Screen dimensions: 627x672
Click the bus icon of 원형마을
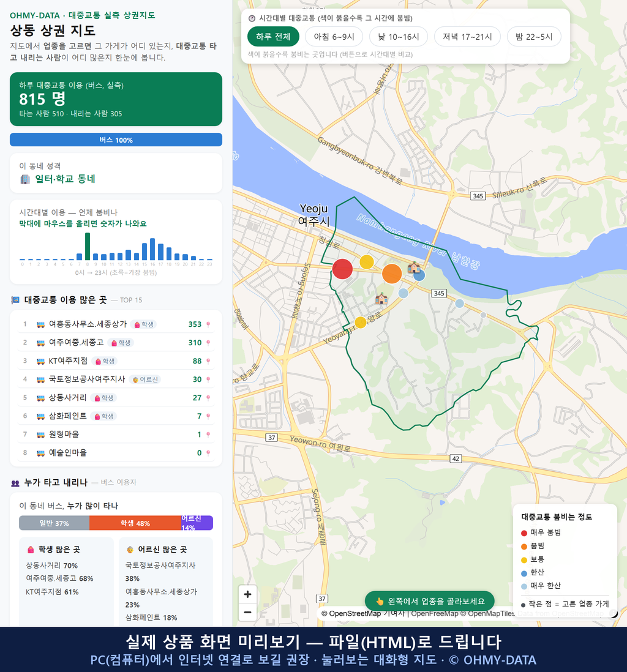(x=41, y=435)
